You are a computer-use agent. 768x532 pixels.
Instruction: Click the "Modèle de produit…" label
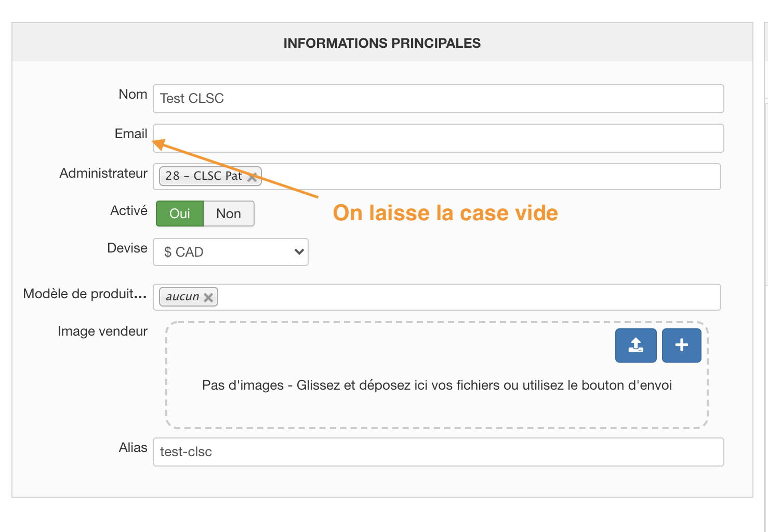click(x=85, y=294)
